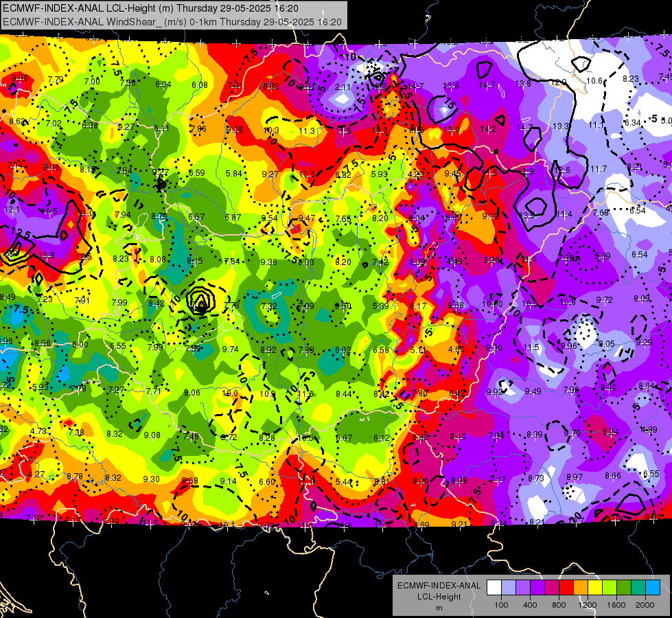Click the legend title 'ECMWF-INDEX-ANAL'
This screenshot has height=618, width=672.
[439, 586]
